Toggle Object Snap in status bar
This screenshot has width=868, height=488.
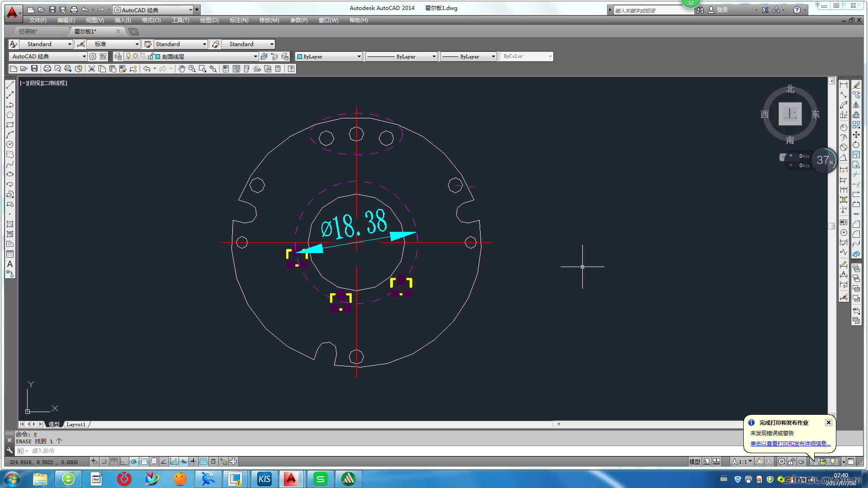point(144,461)
